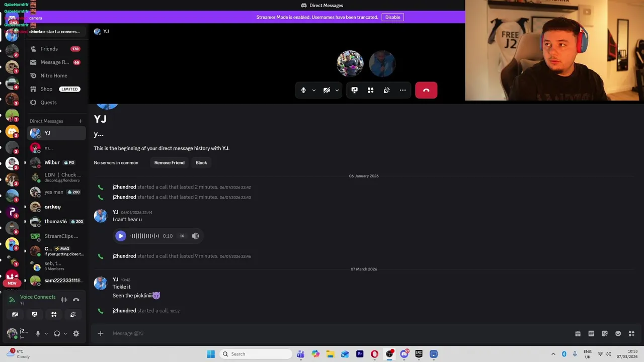644x362 pixels.
Task: Open 'yes man' direct message
Action: 56,192
